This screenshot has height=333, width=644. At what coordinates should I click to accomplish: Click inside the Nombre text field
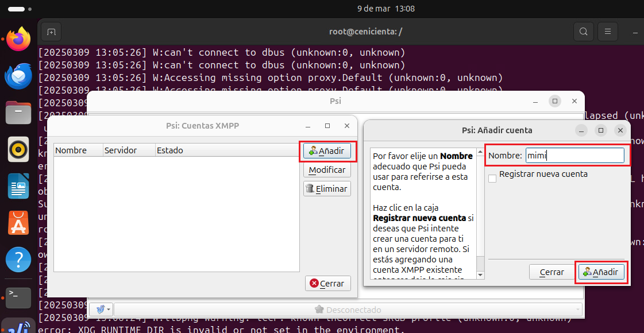point(574,155)
